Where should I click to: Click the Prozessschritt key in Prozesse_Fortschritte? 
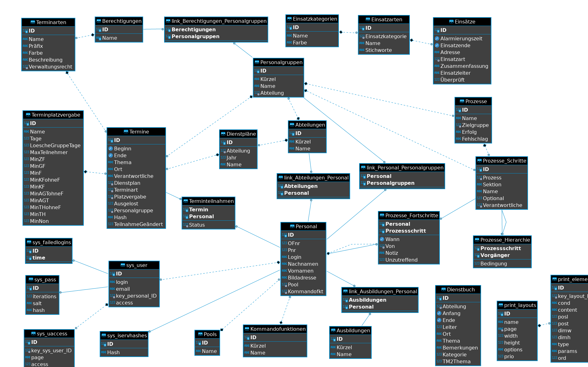click(x=405, y=231)
